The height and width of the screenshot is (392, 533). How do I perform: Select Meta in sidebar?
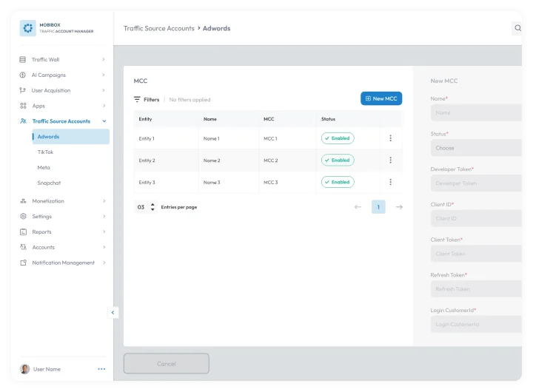tap(44, 167)
